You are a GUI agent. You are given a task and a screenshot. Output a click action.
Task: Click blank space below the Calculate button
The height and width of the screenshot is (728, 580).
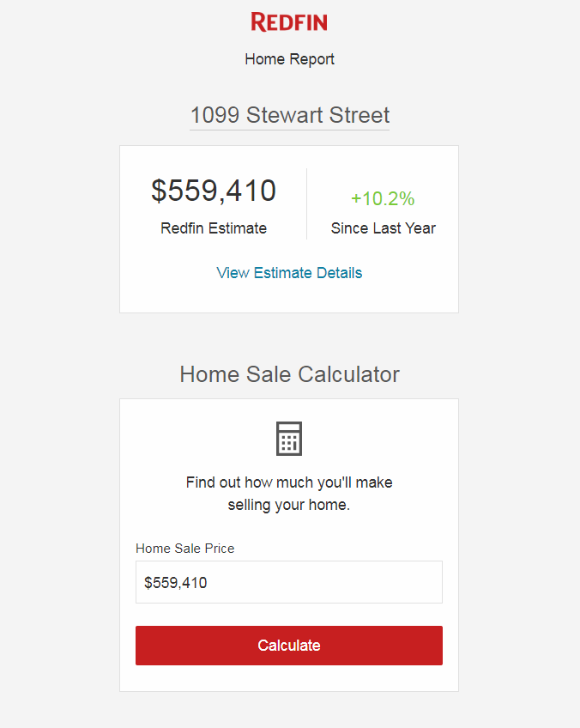pyautogui.click(x=289, y=678)
